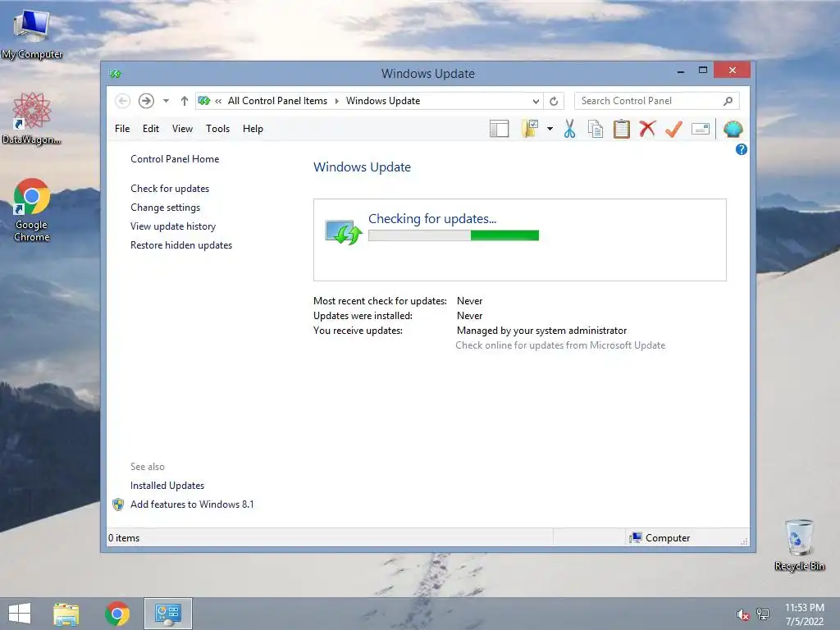Viewport: 840px width, 630px height.
Task: Click Check for updates link
Action: (170, 189)
